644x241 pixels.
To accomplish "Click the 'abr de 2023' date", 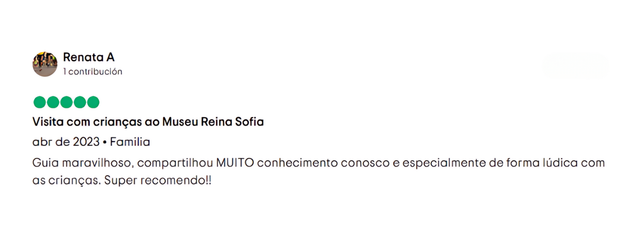I will 66,142.
